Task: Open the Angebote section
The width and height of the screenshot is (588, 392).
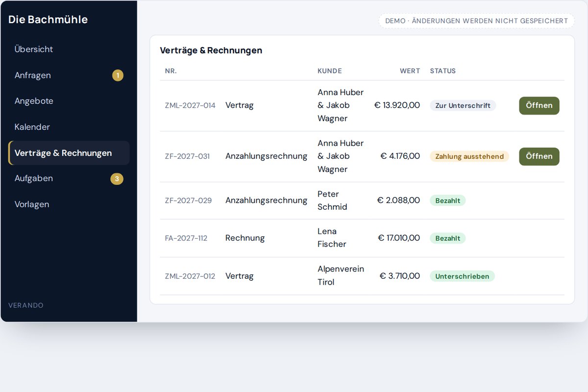Action: [69, 101]
